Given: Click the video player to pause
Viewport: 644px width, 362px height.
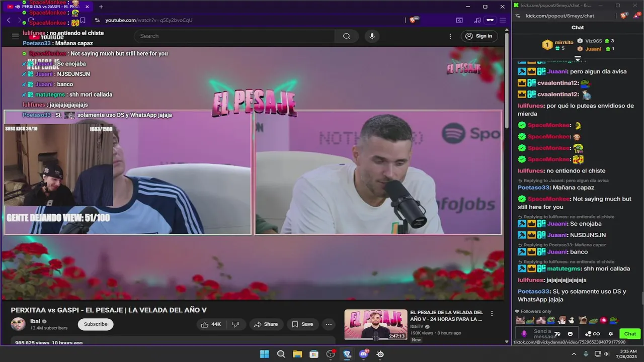Looking at the screenshot, I should 253,172.
